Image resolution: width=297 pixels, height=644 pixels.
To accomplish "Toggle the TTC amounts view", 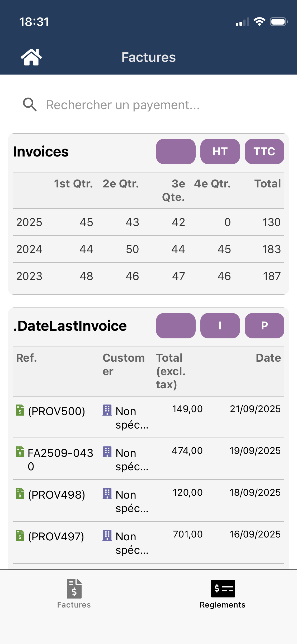I will pyautogui.click(x=264, y=151).
